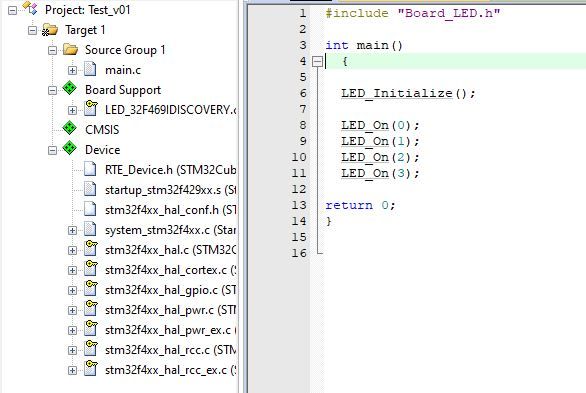Collapse the Target 1 tree node
This screenshot has width=586, height=393.
33,30
